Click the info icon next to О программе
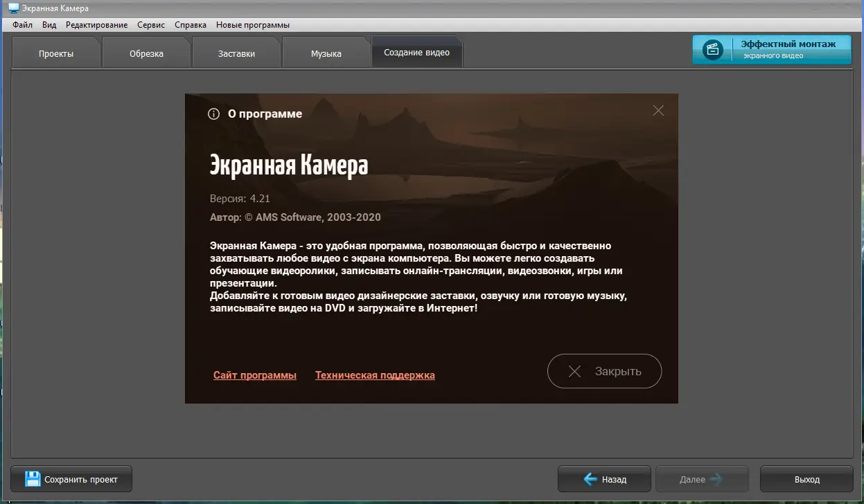The height and width of the screenshot is (504, 864). [x=213, y=114]
